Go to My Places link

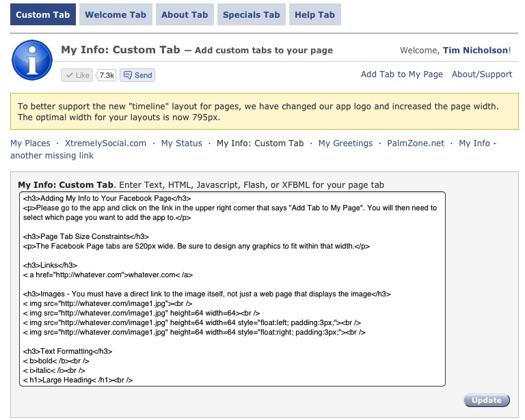point(30,143)
